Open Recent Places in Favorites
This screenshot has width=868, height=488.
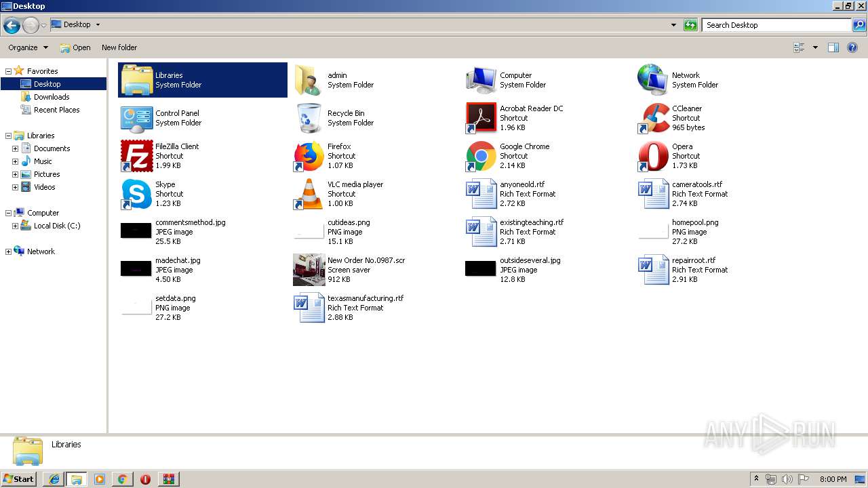[56, 110]
